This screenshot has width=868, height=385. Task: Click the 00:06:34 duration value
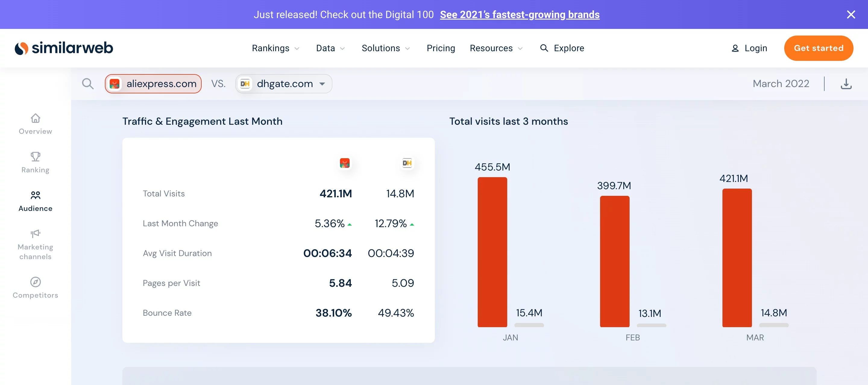[x=328, y=253]
